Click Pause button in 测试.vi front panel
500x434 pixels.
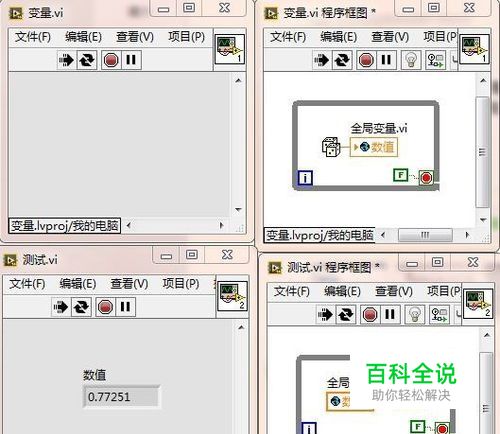(x=126, y=307)
